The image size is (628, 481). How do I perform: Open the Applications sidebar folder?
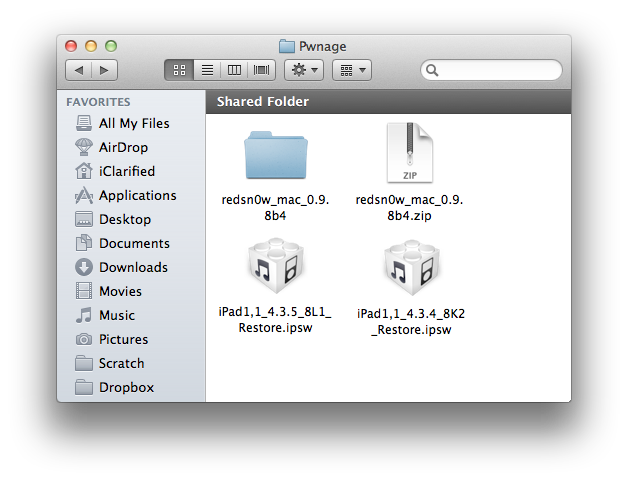click(x=136, y=195)
